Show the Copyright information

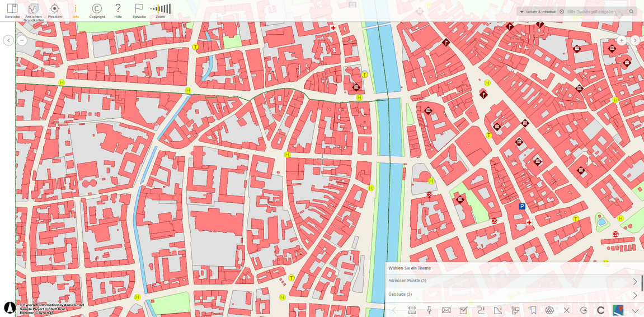(x=97, y=11)
